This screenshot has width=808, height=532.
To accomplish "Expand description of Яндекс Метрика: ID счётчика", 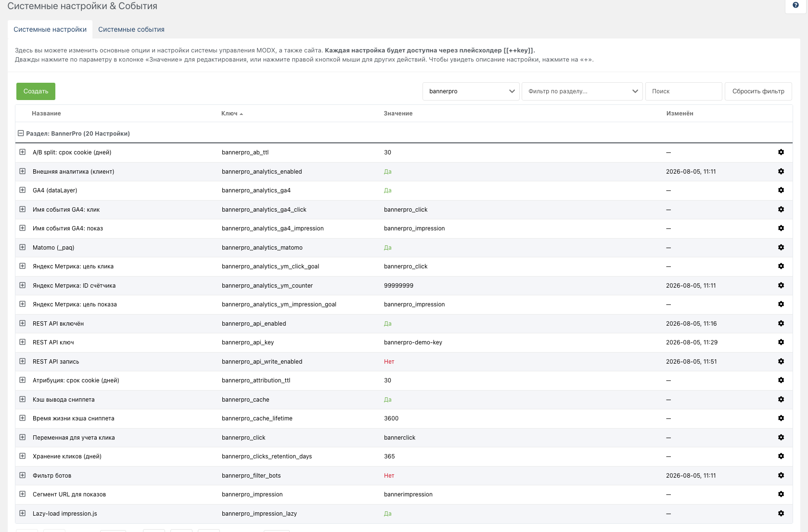I will [x=22, y=285].
